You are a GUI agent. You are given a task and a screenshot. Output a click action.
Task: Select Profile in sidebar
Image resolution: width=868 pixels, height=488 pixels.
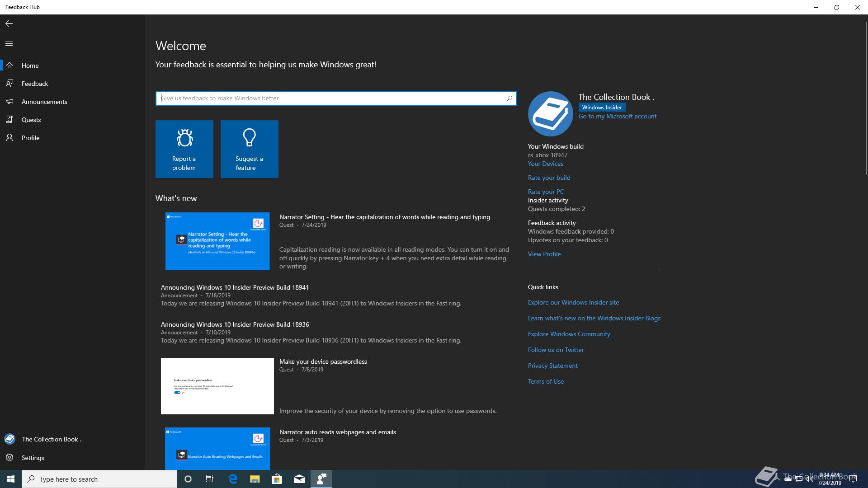pos(30,138)
